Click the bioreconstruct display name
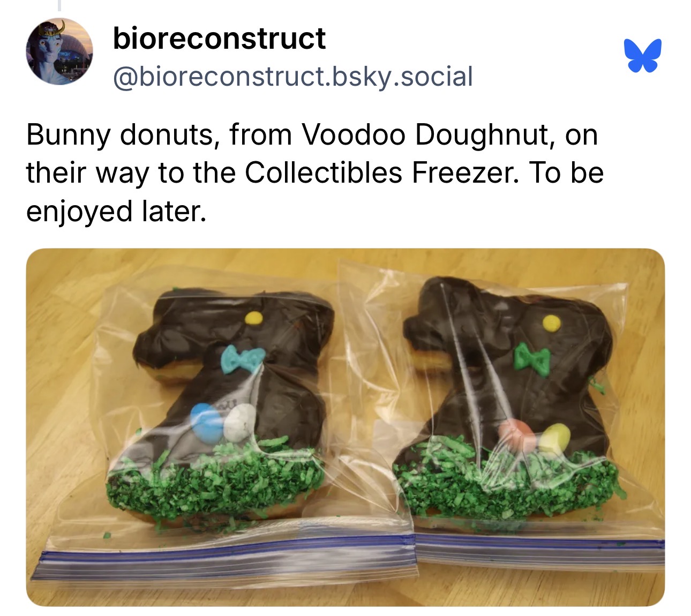Image resolution: width=691 pixels, height=616 pixels. [219, 39]
